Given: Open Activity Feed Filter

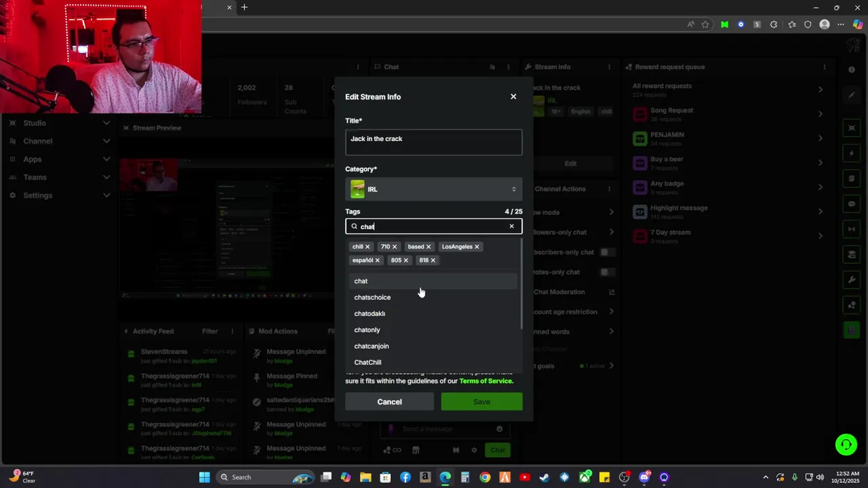Looking at the screenshot, I should coord(210,331).
